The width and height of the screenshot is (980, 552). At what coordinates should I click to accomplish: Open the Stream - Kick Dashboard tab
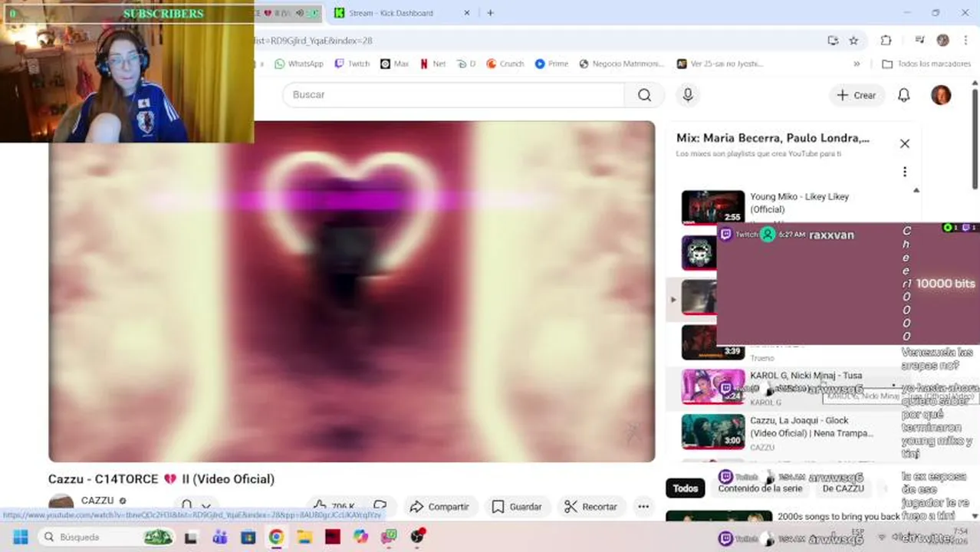point(390,13)
